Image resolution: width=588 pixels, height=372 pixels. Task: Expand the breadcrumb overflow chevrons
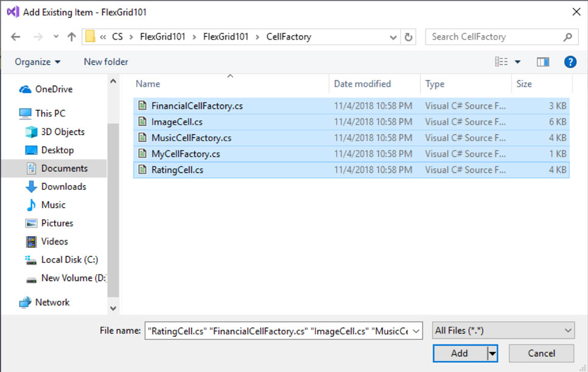click(x=103, y=37)
